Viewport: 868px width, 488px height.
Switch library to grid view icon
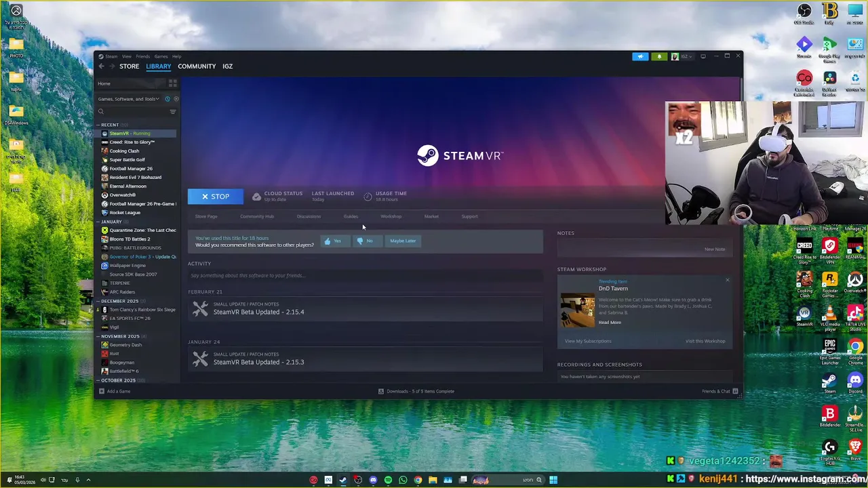point(173,83)
